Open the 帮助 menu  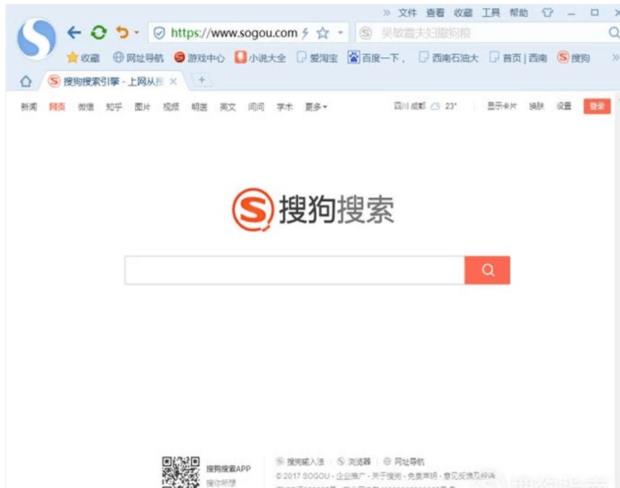(519, 13)
